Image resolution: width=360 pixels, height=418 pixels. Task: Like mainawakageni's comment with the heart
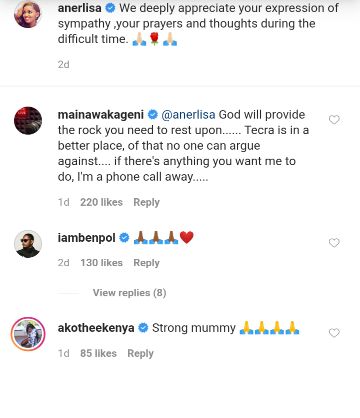click(x=334, y=119)
